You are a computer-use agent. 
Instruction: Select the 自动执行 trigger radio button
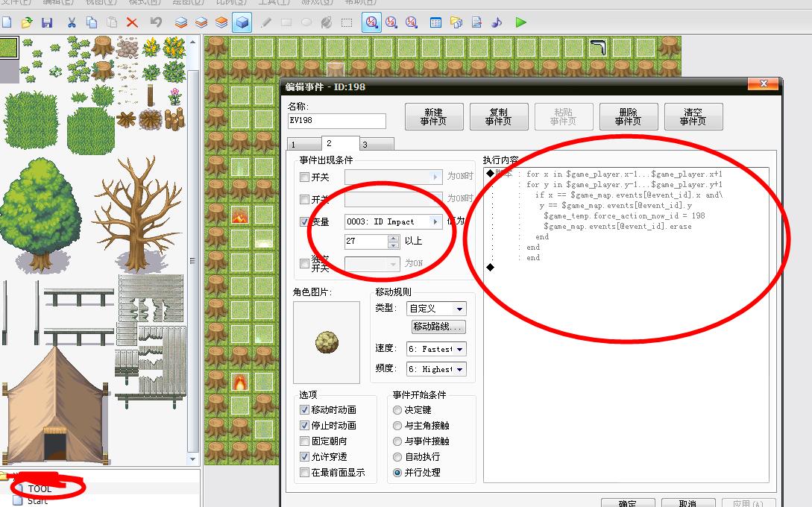click(397, 457)
